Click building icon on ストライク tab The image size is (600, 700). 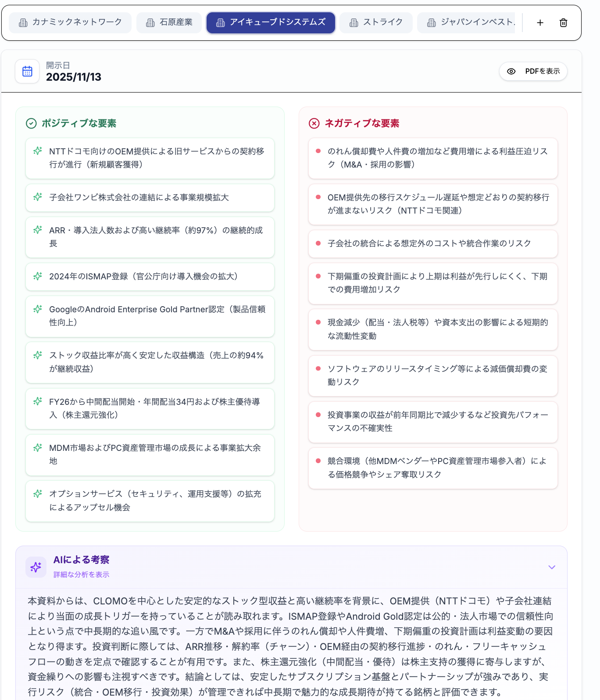tap(354, 23)
